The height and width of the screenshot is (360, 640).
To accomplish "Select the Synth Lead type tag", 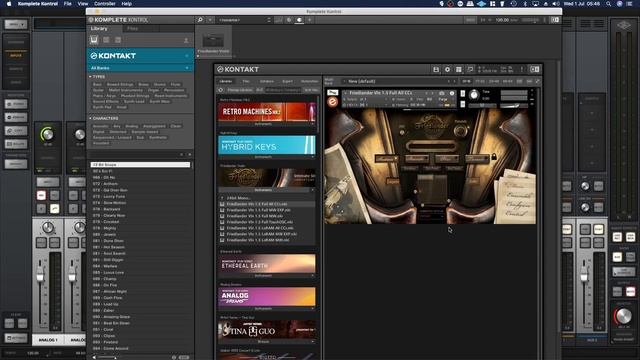I will (x=134, y=101).
